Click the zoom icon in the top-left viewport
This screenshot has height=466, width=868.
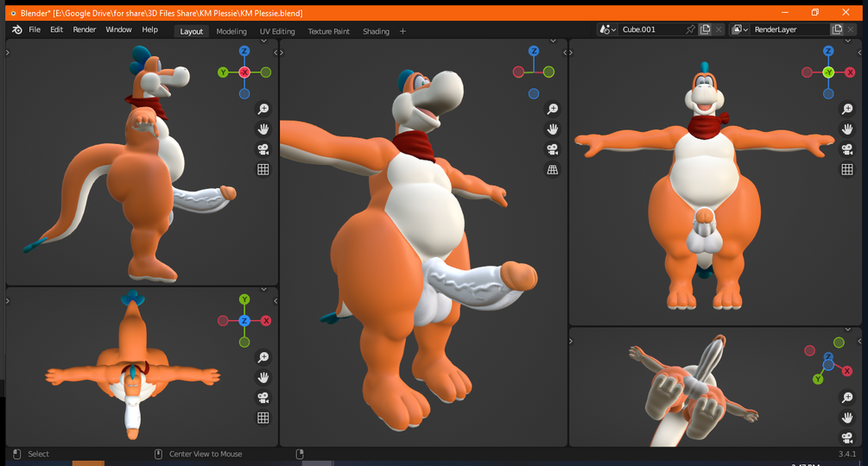(x=263, y=109)
